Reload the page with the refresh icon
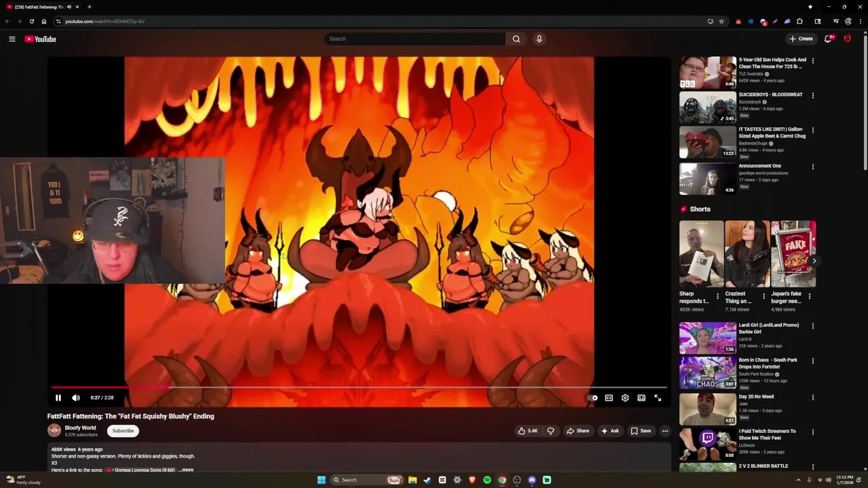The width and height of the screenshot is (868, 488). 31,21
